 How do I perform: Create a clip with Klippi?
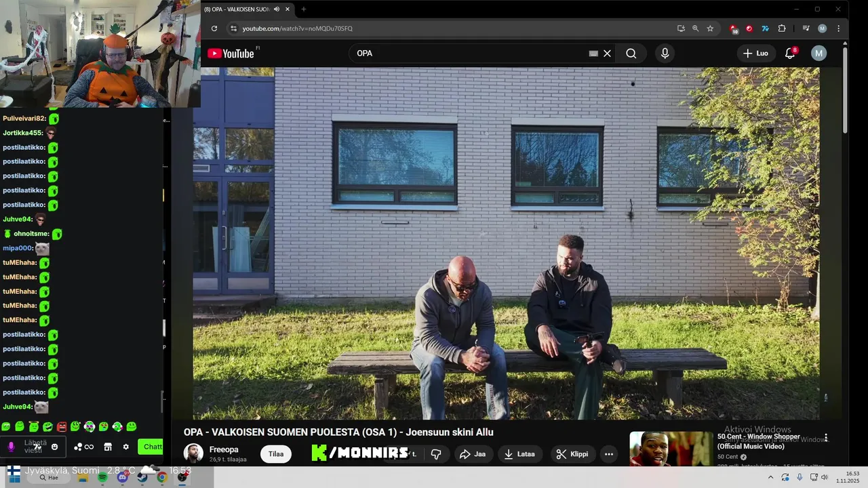(x=572, y=454)
